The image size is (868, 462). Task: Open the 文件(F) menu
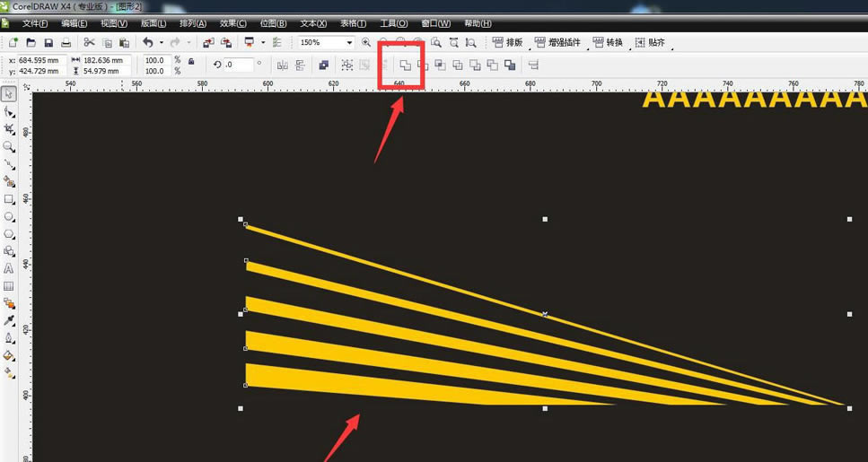point(35,23)
